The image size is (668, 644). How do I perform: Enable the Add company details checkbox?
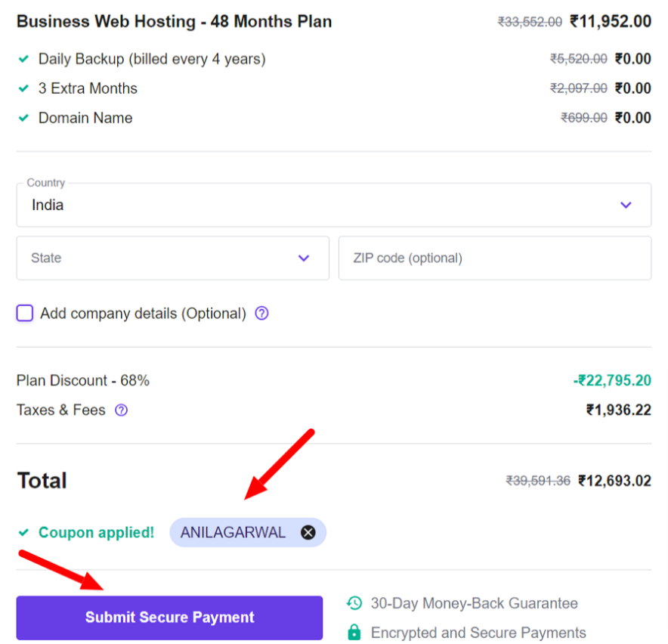tap(24, 313)
